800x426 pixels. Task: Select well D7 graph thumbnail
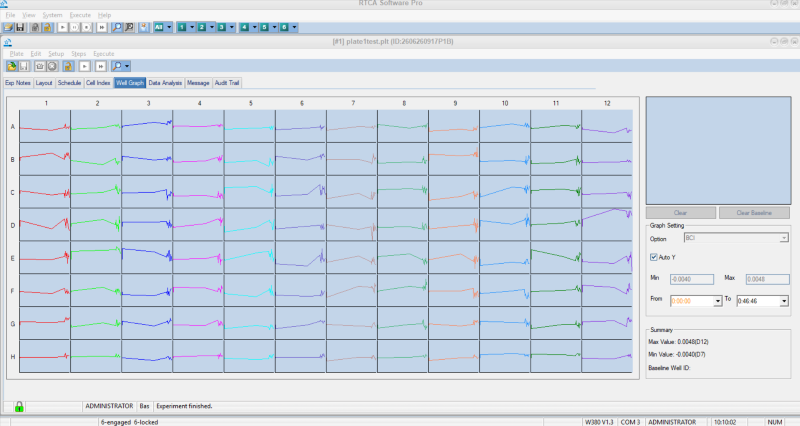[x=352, y=225]
